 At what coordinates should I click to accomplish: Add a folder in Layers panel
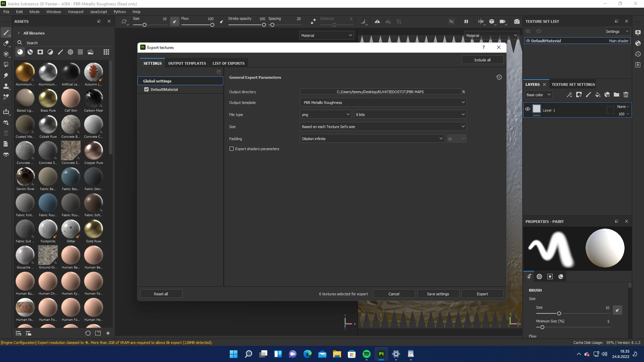(616, 95)
